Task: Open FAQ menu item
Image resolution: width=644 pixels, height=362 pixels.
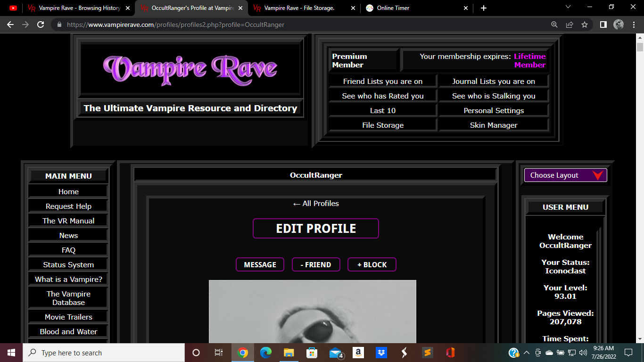Action: [x=68, y=250]
